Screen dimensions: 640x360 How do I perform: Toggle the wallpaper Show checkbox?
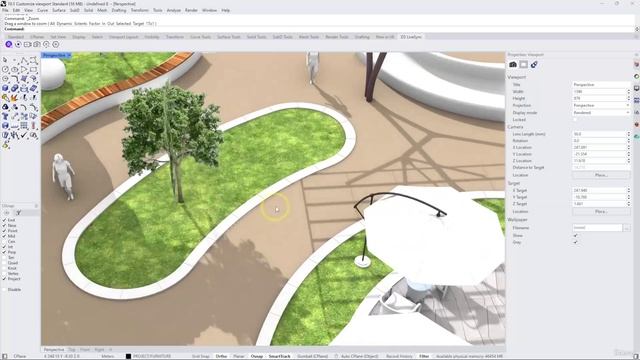coord(575,236)
